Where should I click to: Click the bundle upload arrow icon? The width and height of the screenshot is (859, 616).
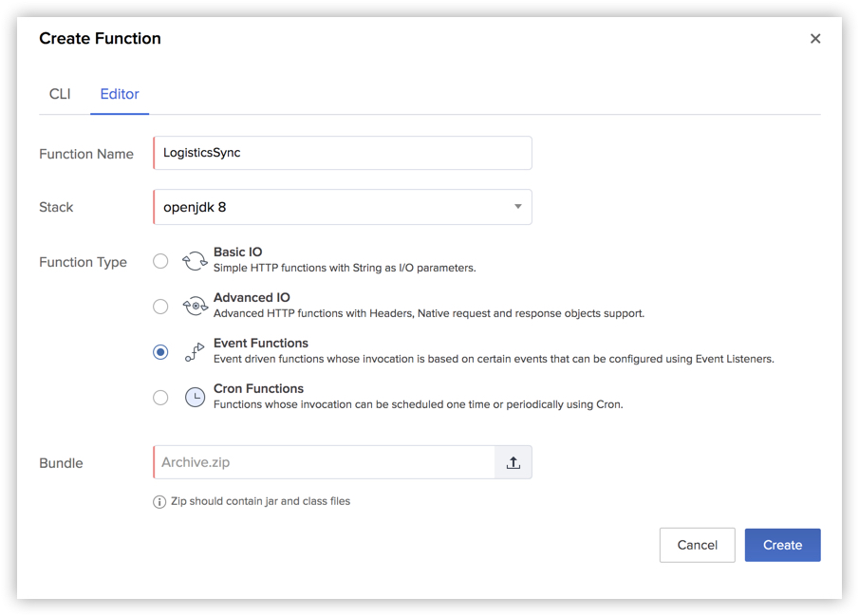[513, 462]
